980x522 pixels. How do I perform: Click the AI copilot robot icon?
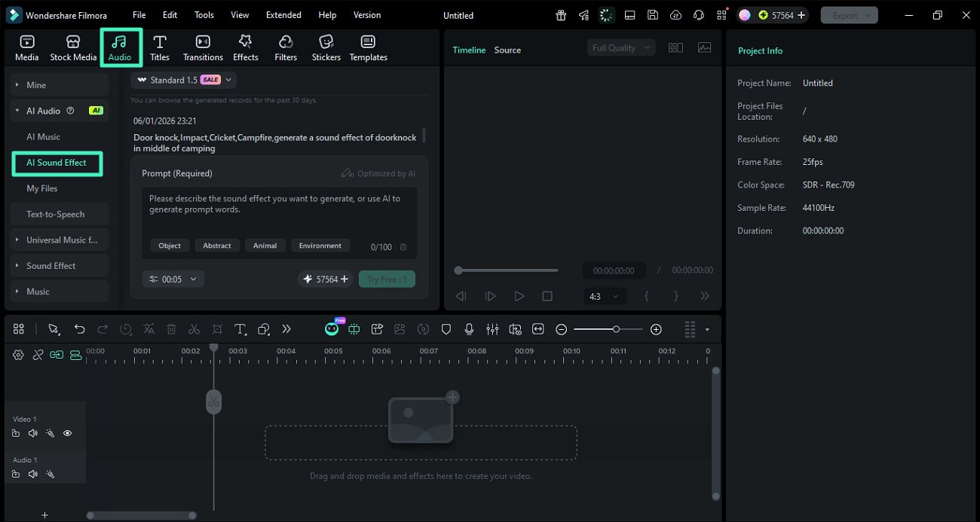pyautogui.click(x=332, y=329)
